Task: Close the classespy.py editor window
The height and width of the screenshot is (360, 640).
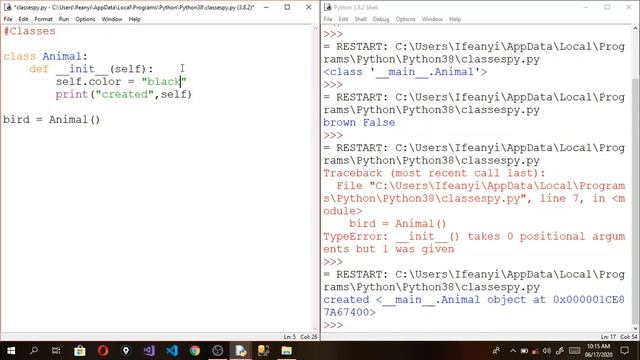Action: pyautogui.click(x=309, y=7)
